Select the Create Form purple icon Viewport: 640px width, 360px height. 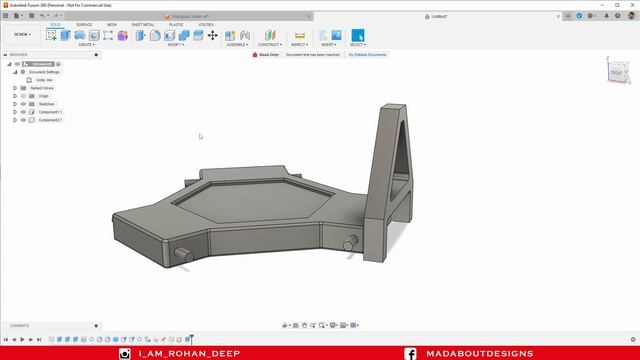click(122, 36)
